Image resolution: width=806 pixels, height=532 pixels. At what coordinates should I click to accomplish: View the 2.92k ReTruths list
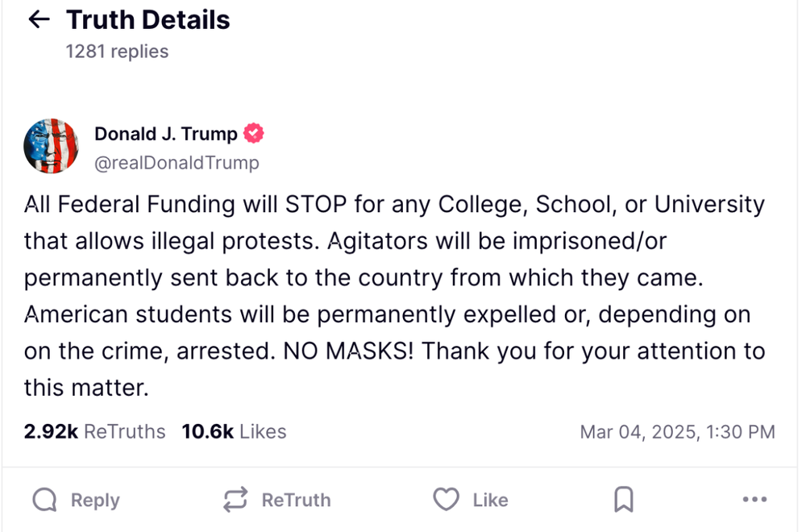(94, 432)
